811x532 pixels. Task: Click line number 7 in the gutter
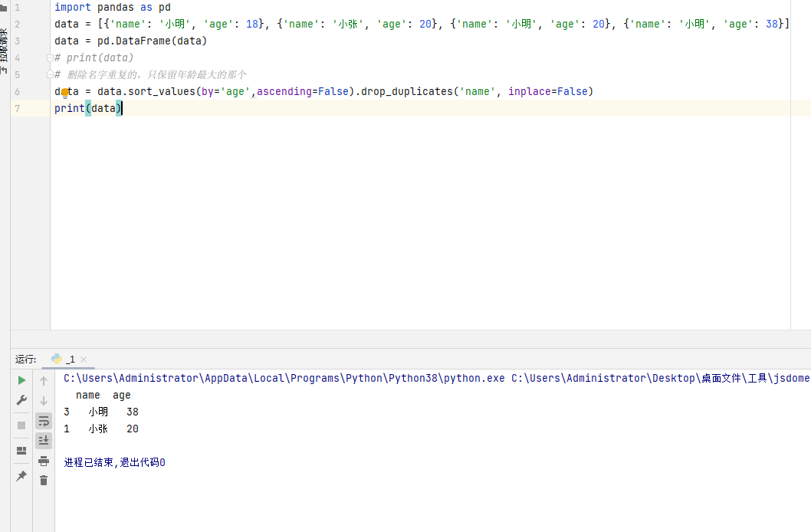click(17, 109)
